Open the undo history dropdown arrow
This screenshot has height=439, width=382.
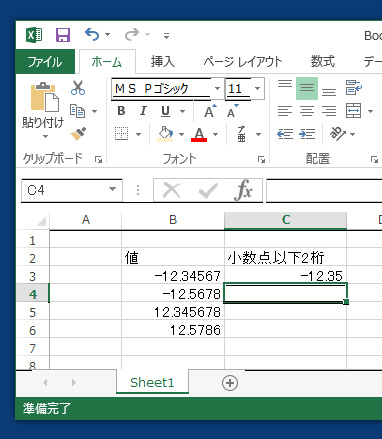pos(107,35)
